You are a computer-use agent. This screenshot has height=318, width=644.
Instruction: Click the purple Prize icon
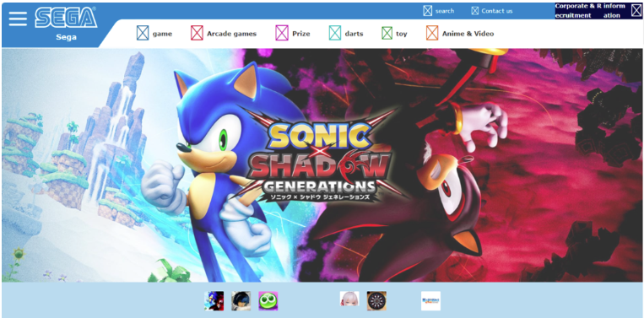coord(282,33)
